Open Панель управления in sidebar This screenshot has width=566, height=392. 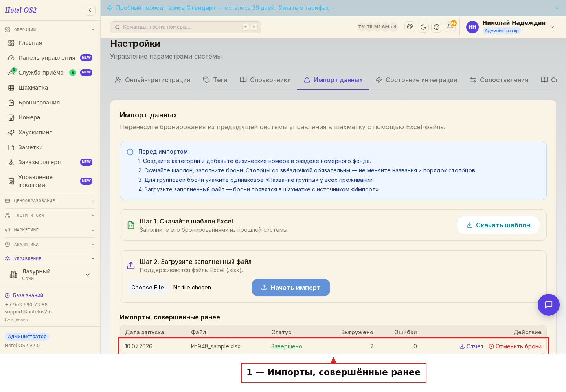(50, 58)
